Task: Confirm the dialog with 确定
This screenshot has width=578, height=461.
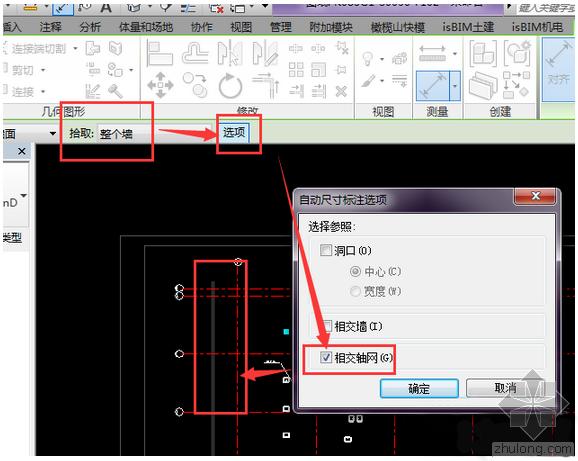Action: (x=419, y=388)
